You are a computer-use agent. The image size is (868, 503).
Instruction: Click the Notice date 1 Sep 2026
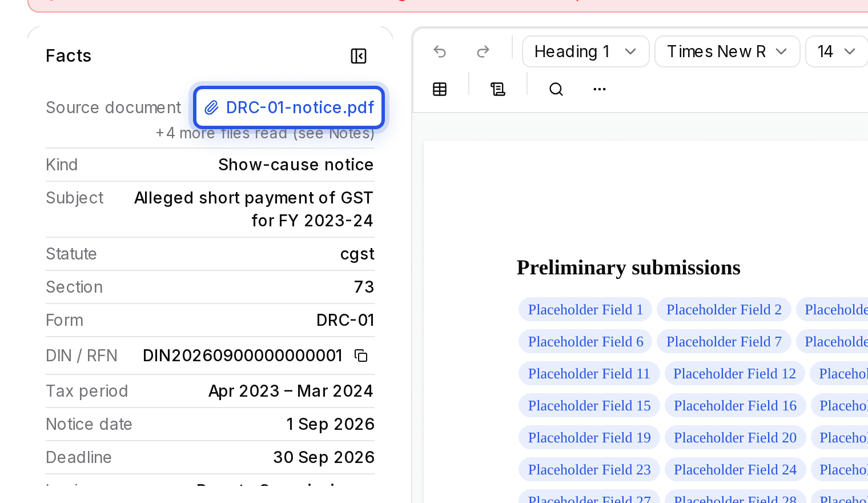coord(330,424)
